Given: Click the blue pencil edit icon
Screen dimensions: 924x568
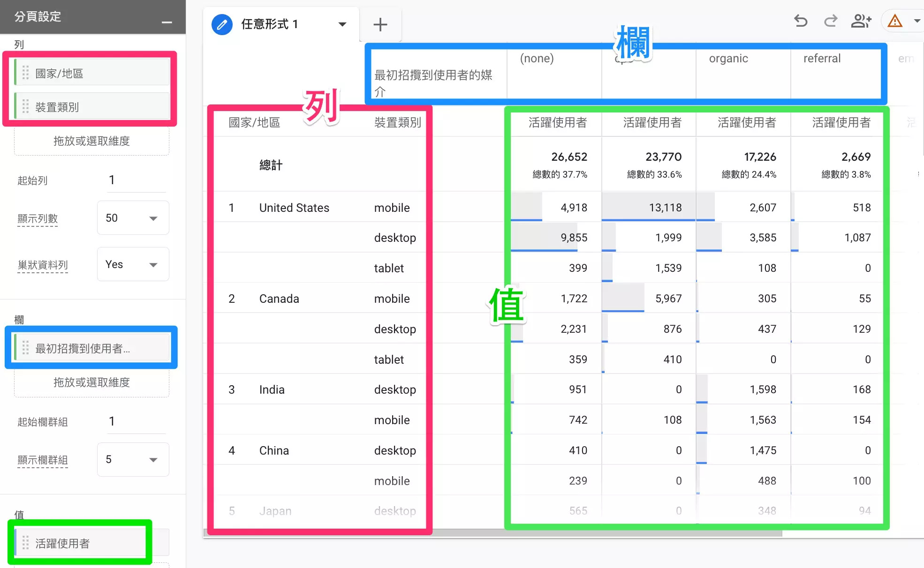Looking at the screenshot, I should [x=221, y=24].
